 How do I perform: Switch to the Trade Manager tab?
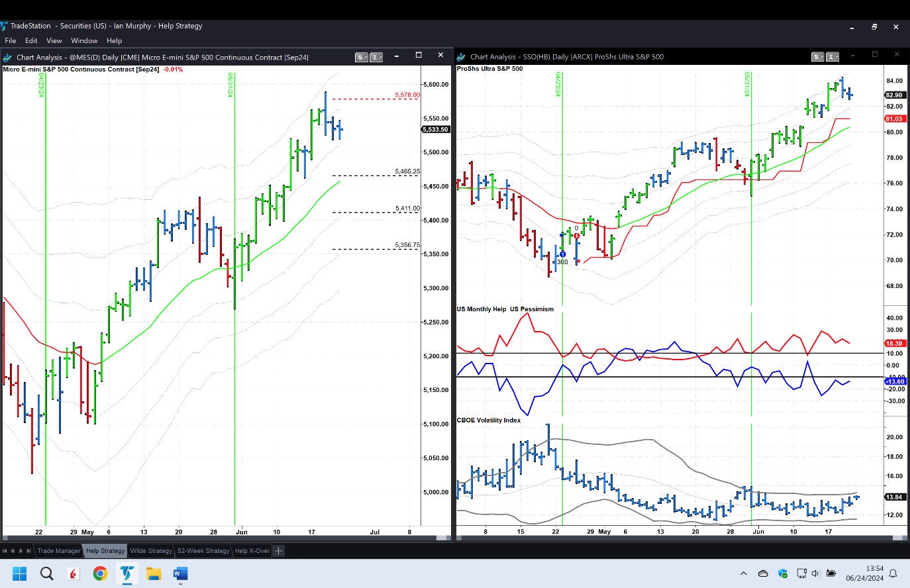point(59,551)
